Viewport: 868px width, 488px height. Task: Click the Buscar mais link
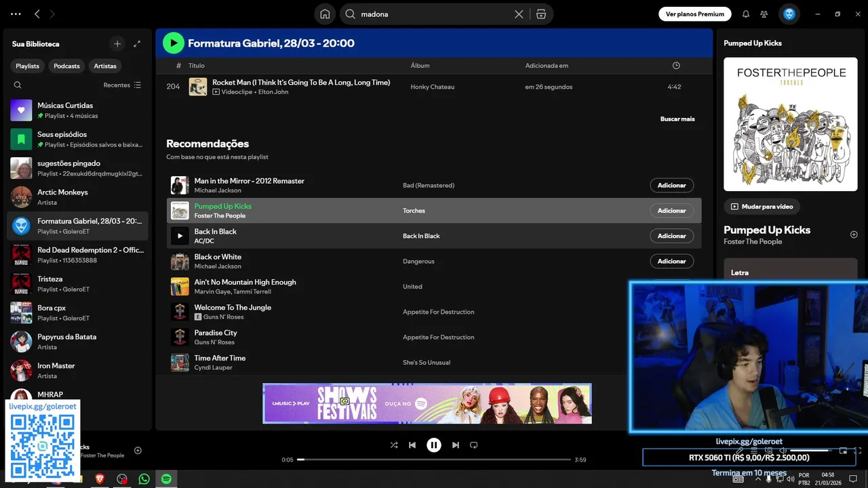click(677, 119)
